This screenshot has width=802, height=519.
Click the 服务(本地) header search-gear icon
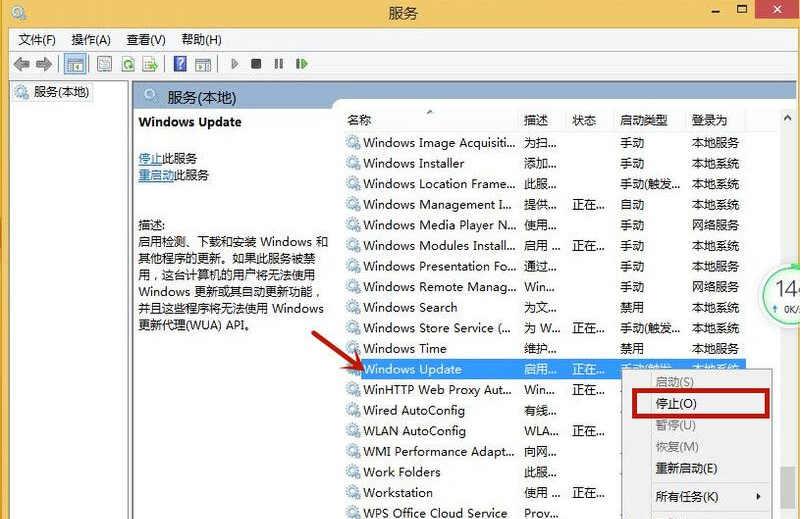150,95
